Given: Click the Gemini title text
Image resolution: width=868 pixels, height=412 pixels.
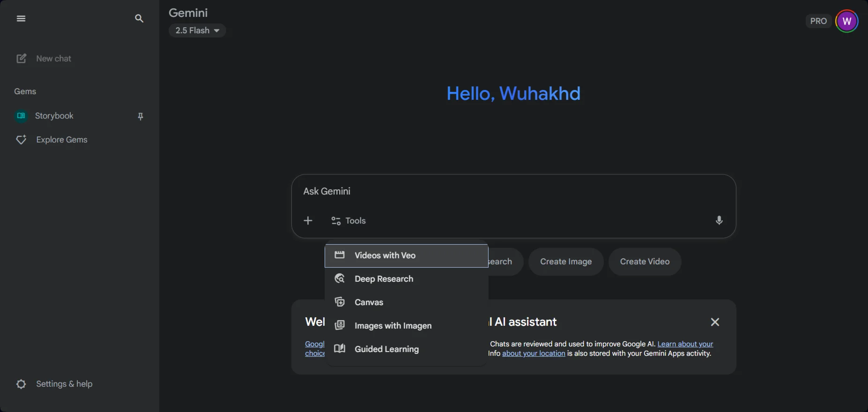Looking at the screenshot, I should [188, 13].
